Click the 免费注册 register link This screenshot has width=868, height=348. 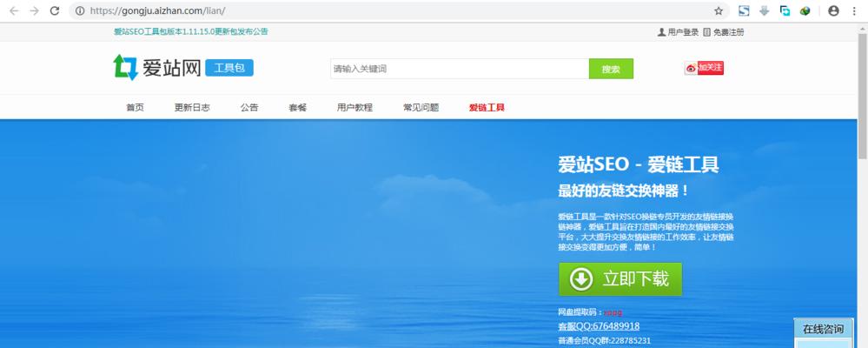click(x=724, y=32)
